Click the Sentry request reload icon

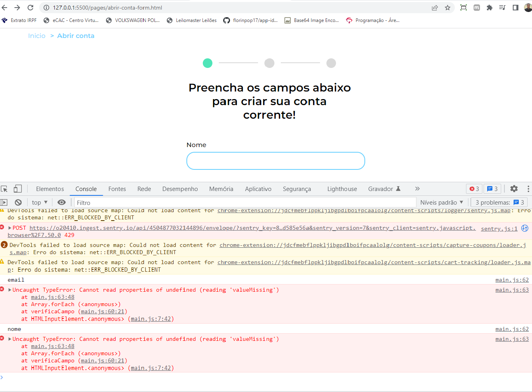[x=525, y=228]
